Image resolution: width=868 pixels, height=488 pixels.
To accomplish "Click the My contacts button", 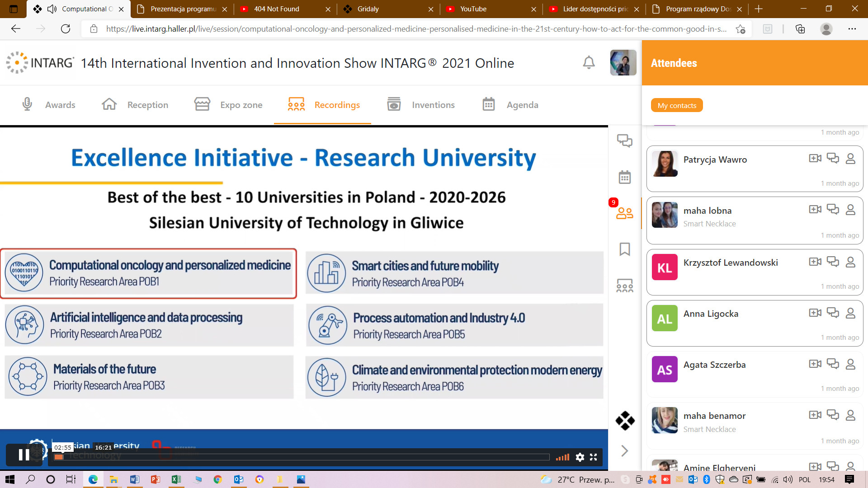I will click(x=677, y=105).
